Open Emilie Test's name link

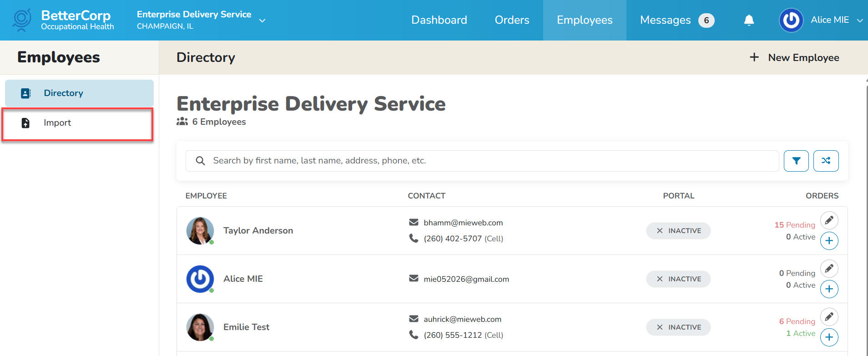tap(246, 327)
